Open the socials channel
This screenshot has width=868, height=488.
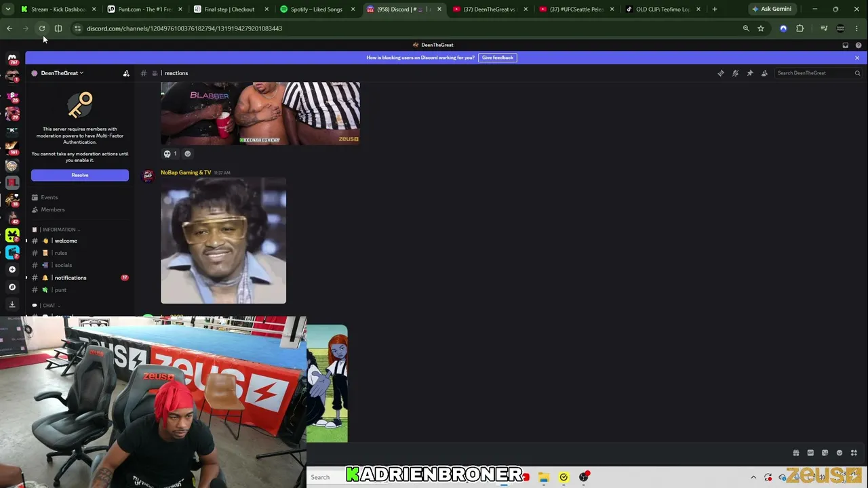click(x=80, y=265)
